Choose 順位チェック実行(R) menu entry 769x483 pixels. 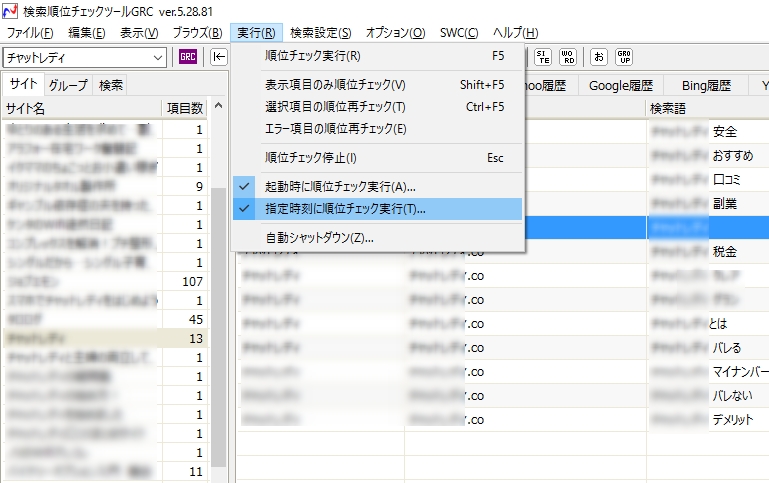point(377,56)
